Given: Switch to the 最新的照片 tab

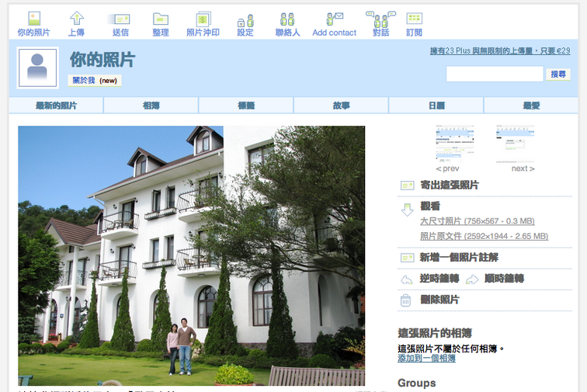Looking at the screenshot, I should [x=56, y=106].
